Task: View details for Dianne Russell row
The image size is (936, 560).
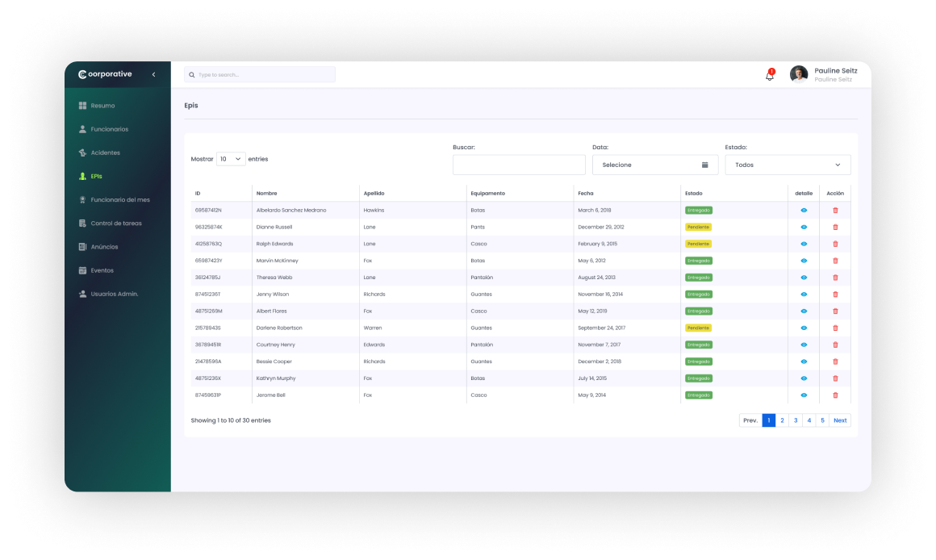Action: pos(804,228)
